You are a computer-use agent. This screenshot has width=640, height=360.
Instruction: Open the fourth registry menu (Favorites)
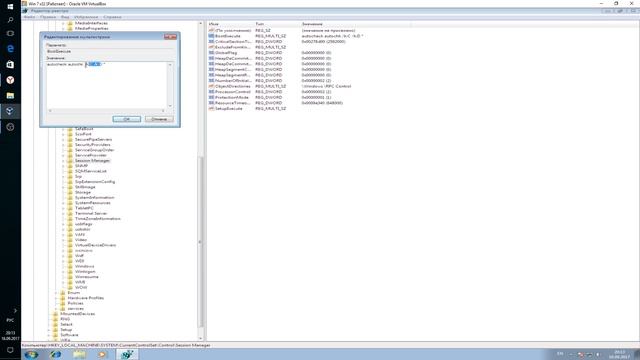pos(86,17)
